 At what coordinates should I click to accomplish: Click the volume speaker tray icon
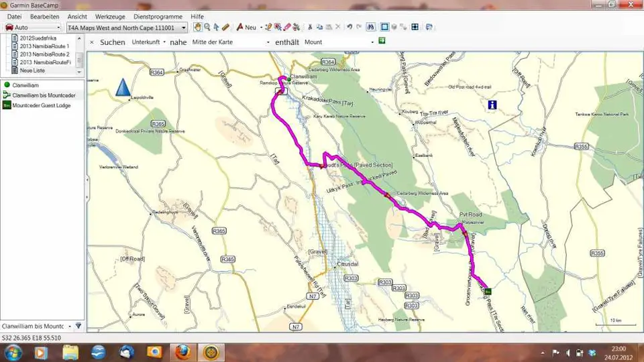568,353
